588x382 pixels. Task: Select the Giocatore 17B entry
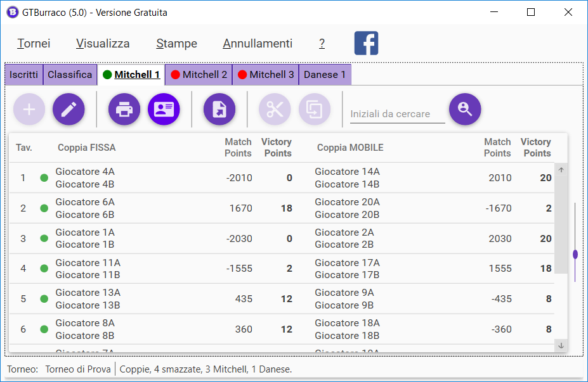click(347, 275)
